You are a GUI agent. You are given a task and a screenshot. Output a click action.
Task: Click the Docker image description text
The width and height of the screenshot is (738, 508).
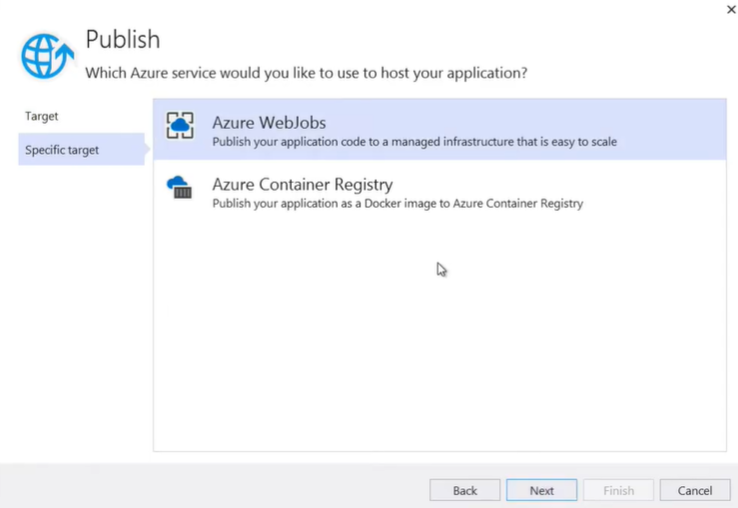398,203
